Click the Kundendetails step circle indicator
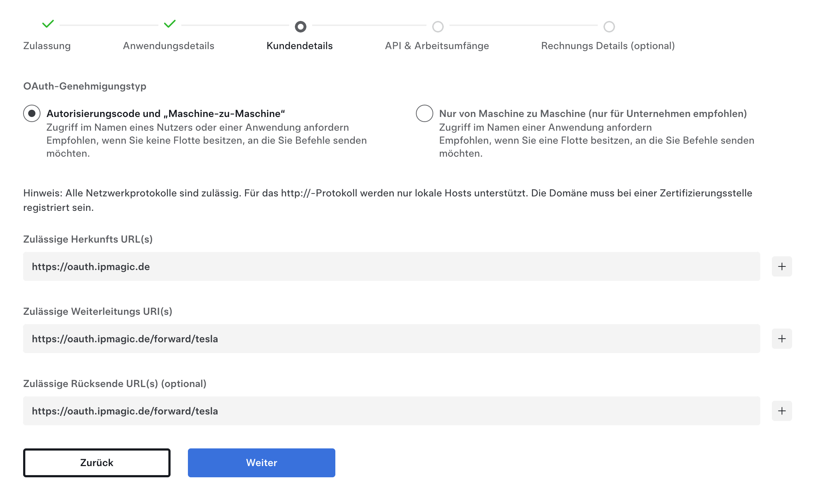Viewport: 834px width, 504px height. click(300, 26)
